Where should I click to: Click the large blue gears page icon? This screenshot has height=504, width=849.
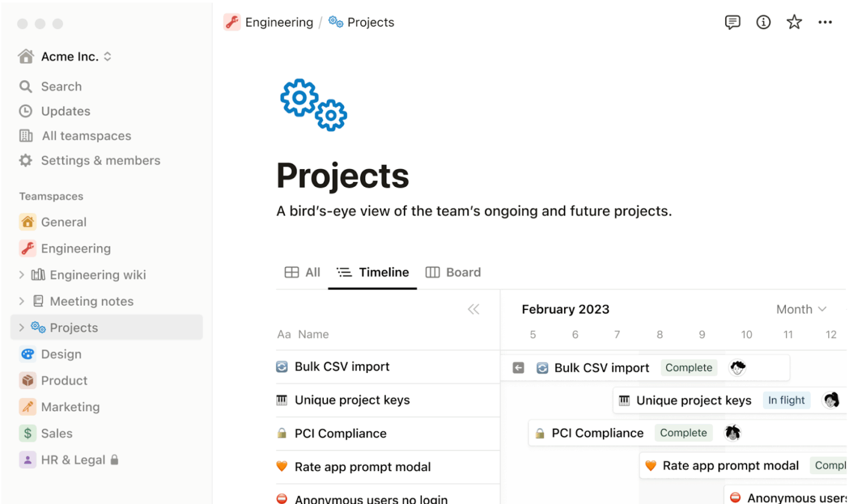click(x=314, y=104)
